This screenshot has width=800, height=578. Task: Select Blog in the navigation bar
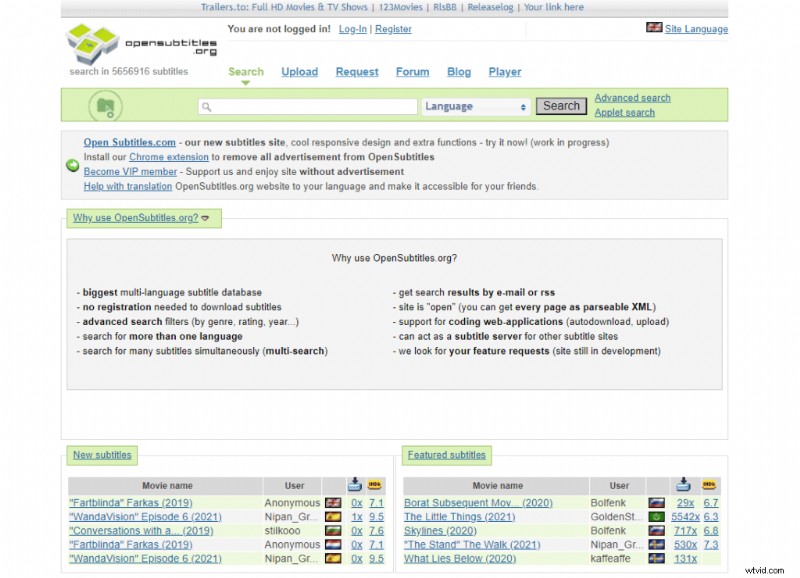459,72
